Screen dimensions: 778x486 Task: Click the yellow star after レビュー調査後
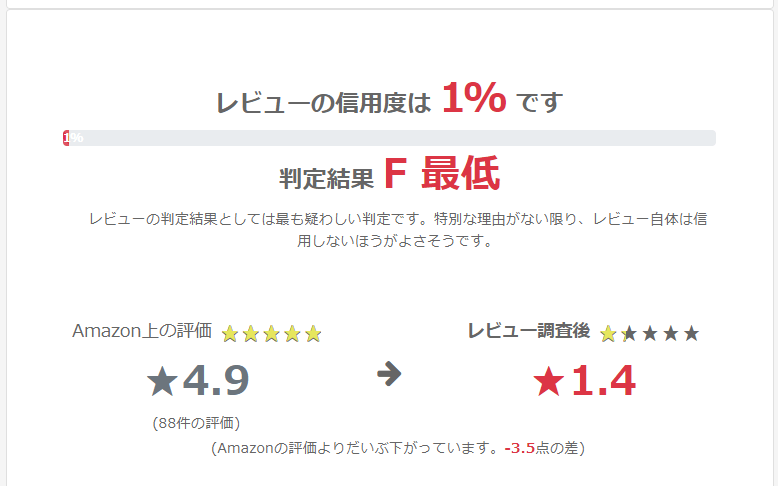(x=608, y=333)
